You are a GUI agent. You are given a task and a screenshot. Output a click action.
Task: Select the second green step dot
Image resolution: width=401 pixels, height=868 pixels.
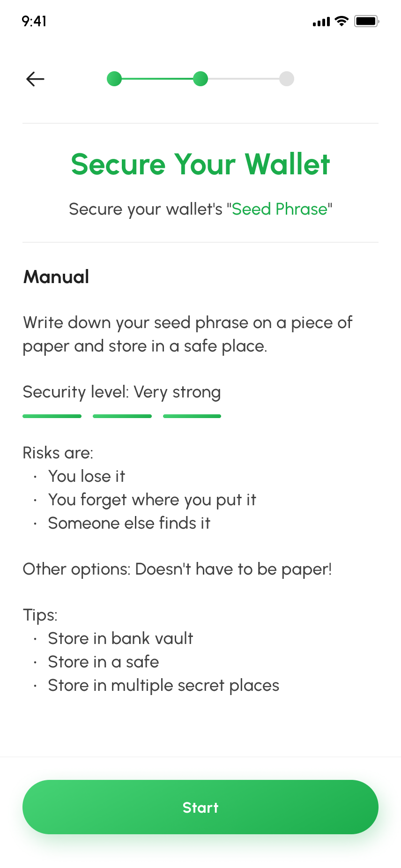[x=200, y=79]
